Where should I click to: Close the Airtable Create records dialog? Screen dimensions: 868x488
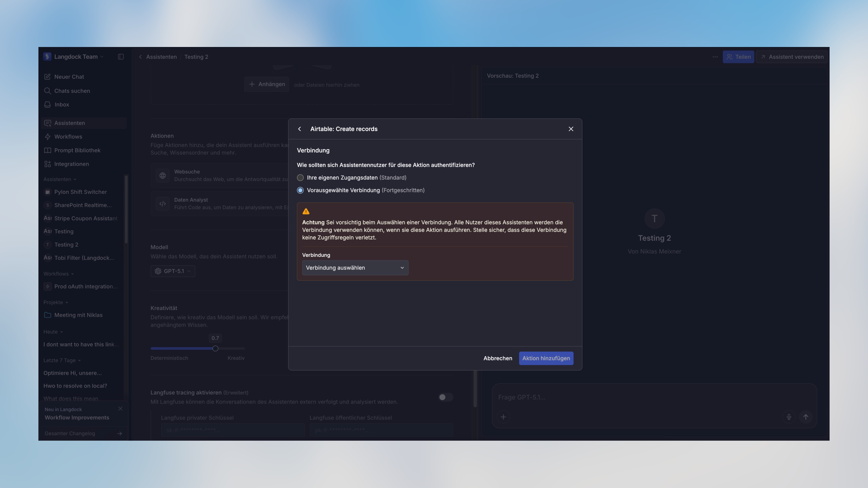click(571, 129)
